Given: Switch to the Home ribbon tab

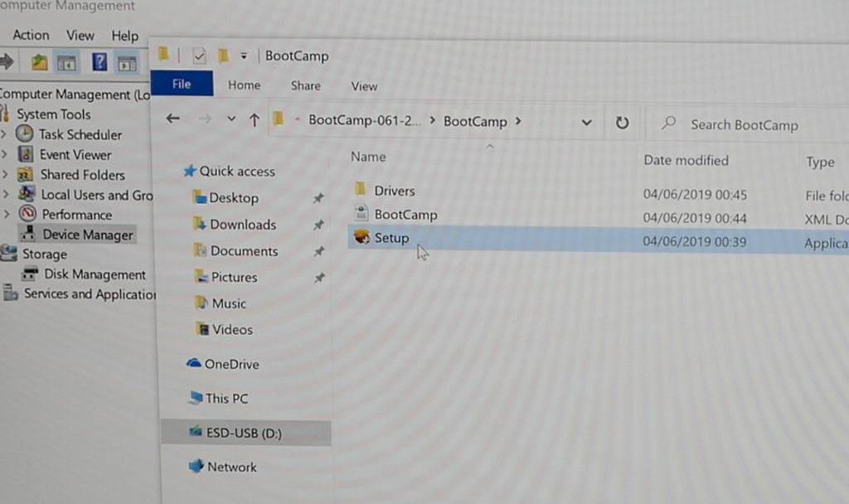Looking at the screenshot, I should [245, 85].
